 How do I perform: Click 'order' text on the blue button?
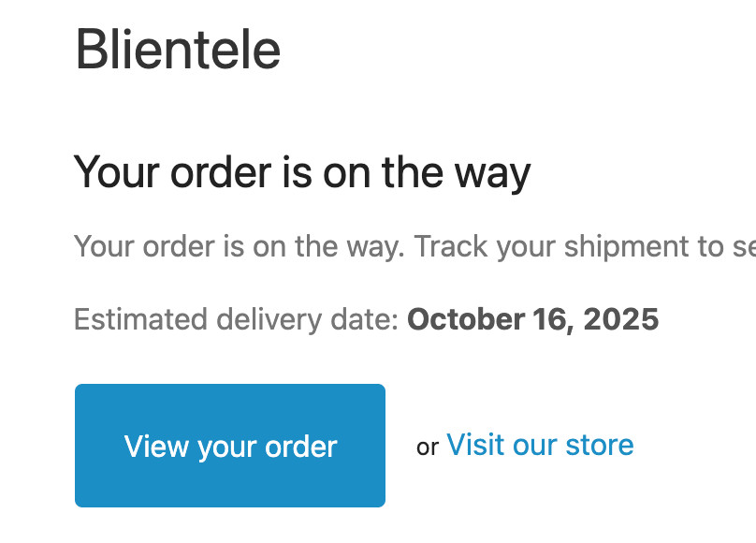pos(301,447)
